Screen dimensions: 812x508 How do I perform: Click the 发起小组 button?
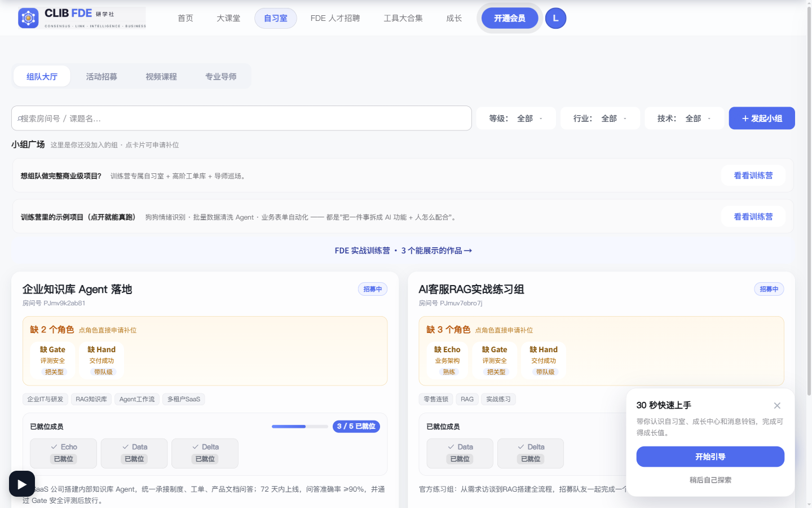pos(762,118)
